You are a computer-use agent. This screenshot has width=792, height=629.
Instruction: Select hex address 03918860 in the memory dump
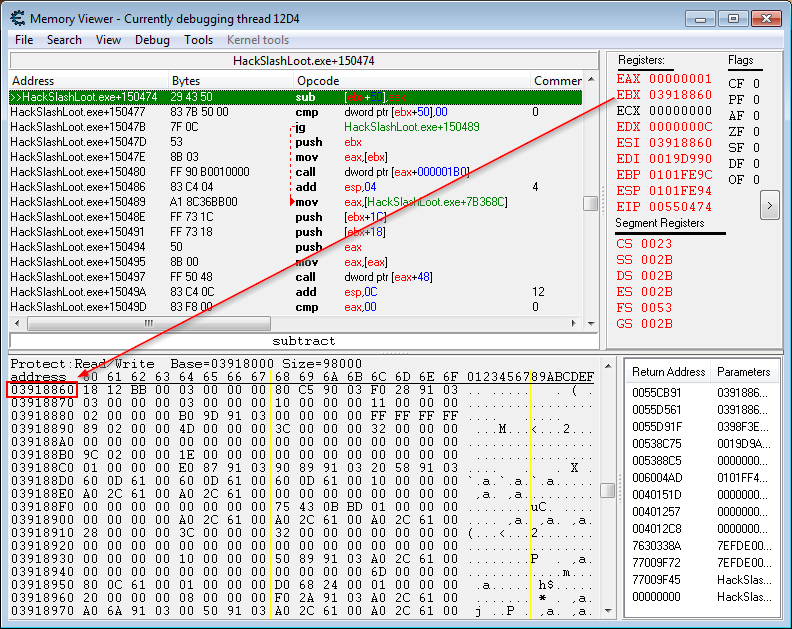(42, 390)
